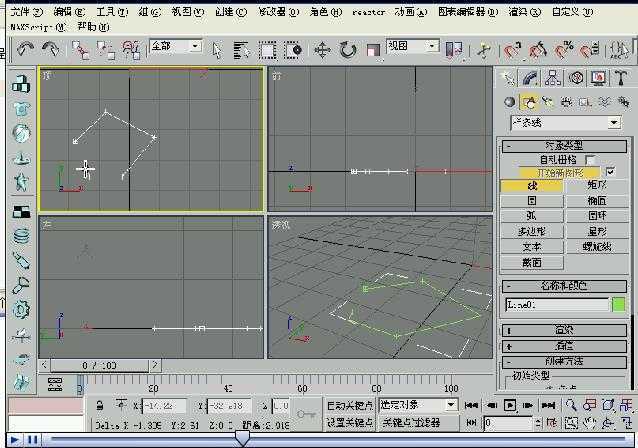Screen dimensions: 638x448
Task: Click the 星形 star shape button
Action: (x=596, y=232)
